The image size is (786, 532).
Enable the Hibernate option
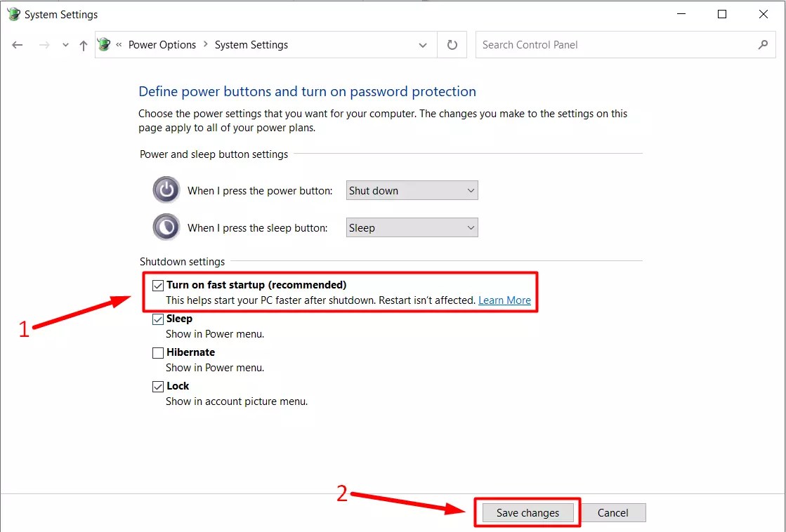pyautogui.click(x=158, y=352)
